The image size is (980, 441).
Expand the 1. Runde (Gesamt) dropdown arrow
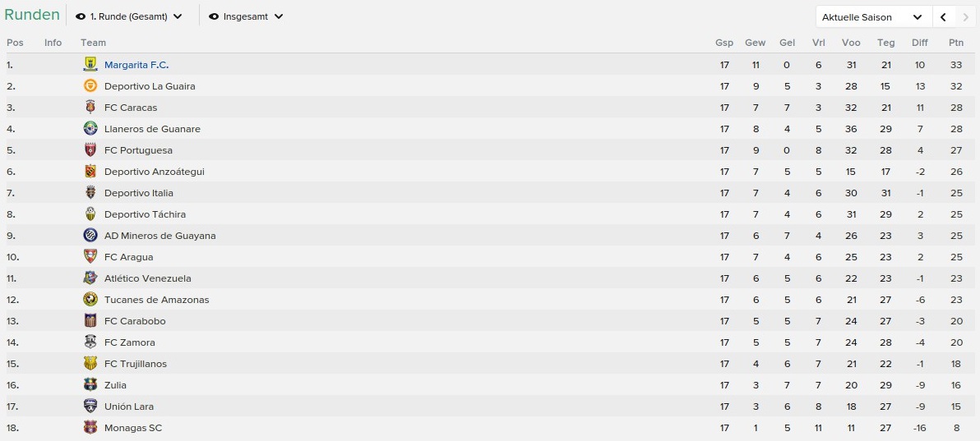[x=178, y=17]
